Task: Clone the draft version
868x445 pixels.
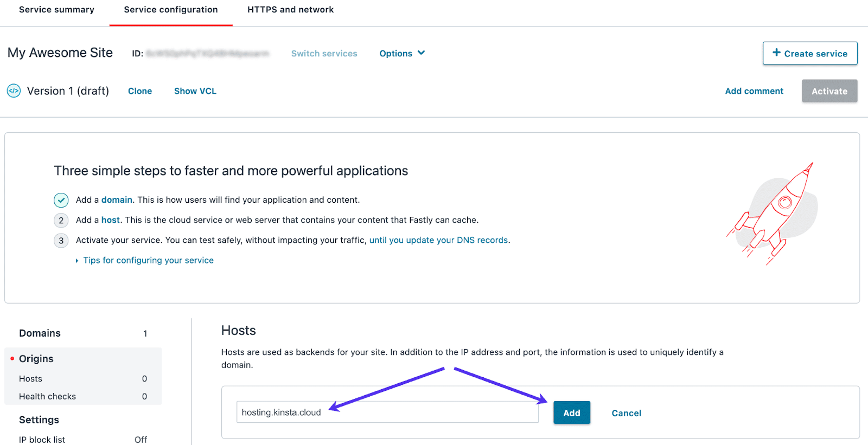Action: click(140, 91)
